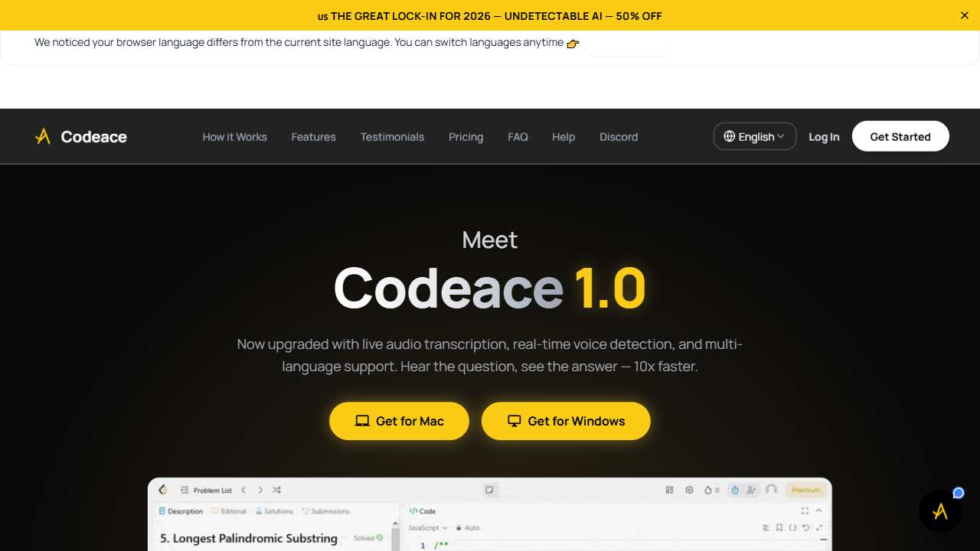Image resolution: width=980 pixels, height=551 pixels.
Task: Click the code brackets format icon
Action: coord(792,527)
